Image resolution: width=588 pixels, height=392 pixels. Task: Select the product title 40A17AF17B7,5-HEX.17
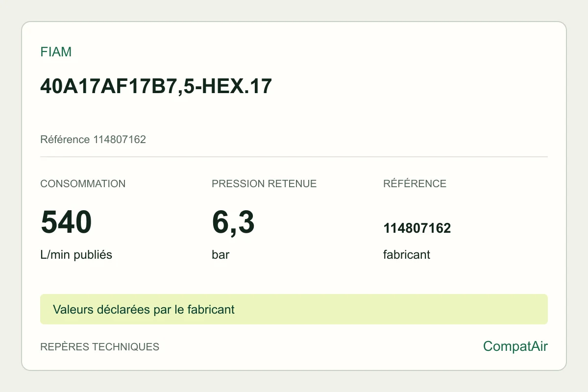click(156, 86)
